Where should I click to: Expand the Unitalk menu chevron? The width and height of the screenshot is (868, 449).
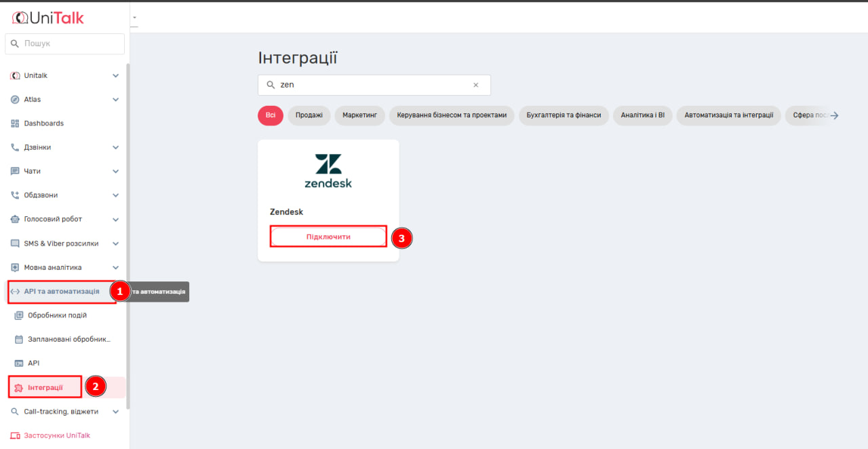click(x=115, y=76)
